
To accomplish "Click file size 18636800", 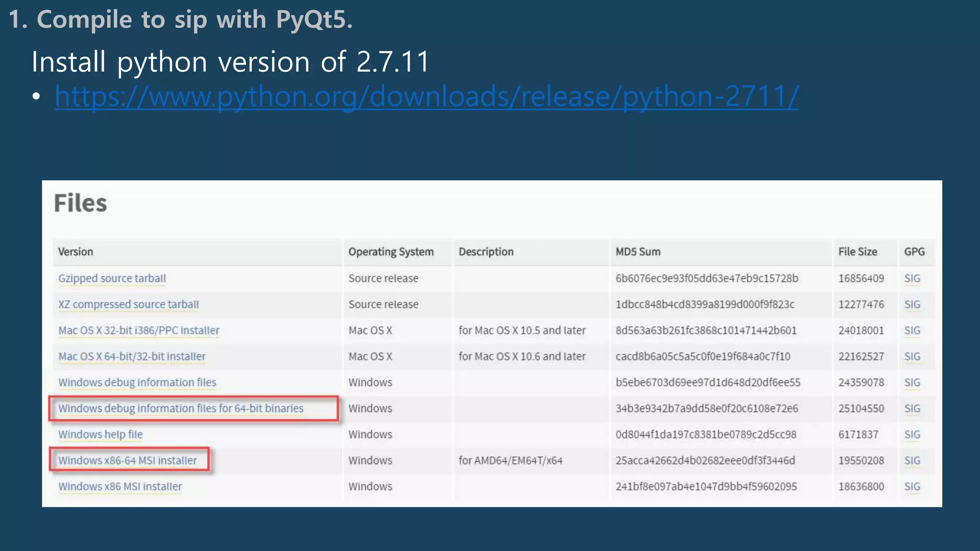I will (x=861, y=486).
